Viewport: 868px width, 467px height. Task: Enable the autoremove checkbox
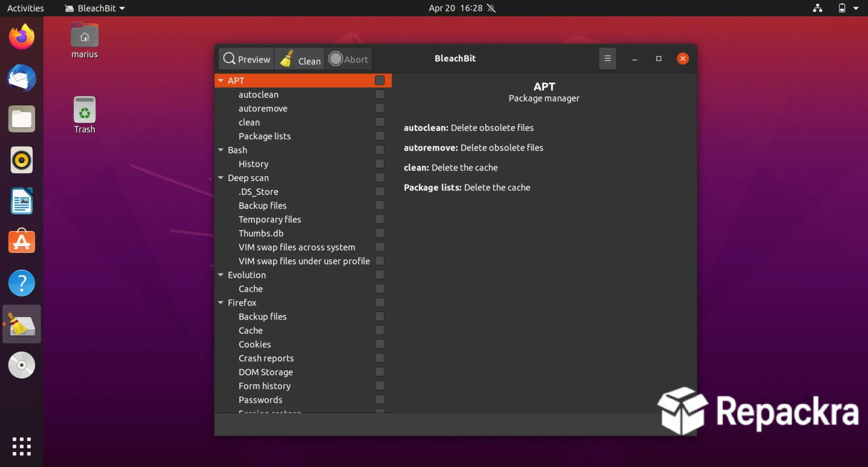[380, 108]
